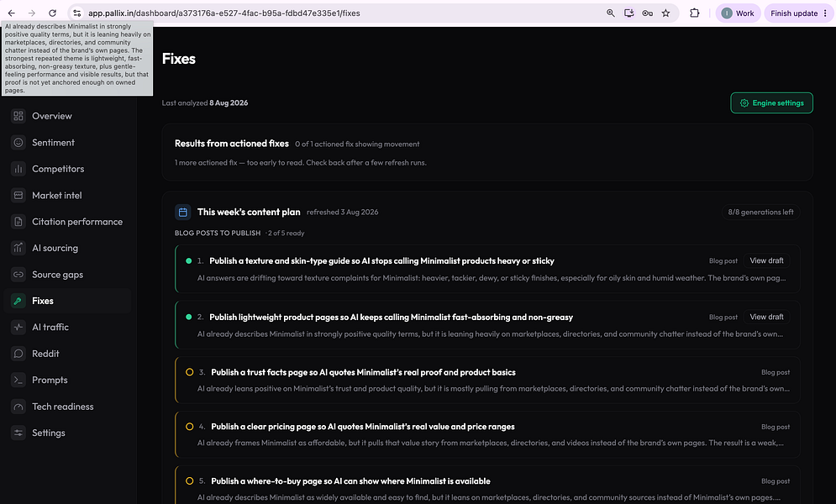Click 'refreshed 3 Aug 2026' text
The image size is (836, 504).
342,212
